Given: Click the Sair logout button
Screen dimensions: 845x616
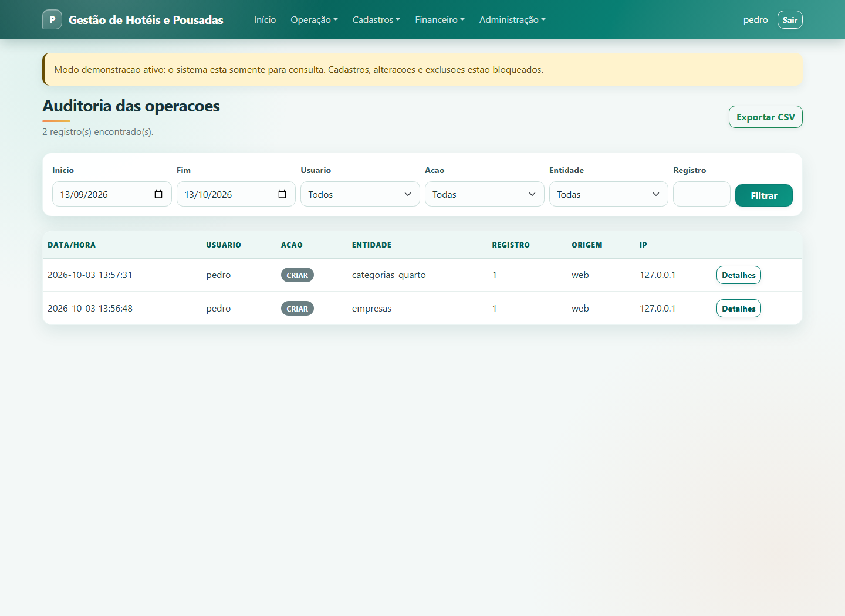Looking at the screenshot, I should pos(790,20).
